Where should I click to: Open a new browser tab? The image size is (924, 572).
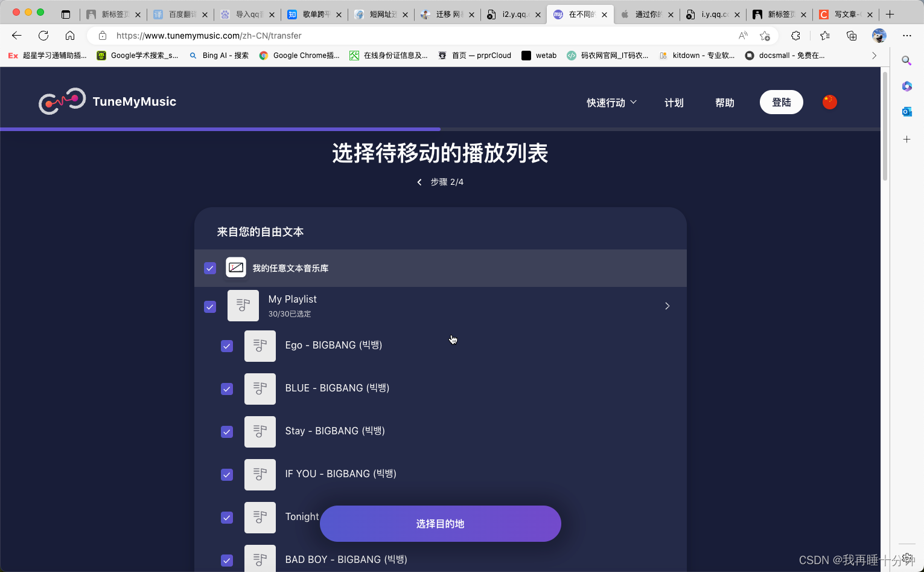click(x=890, y=14)
